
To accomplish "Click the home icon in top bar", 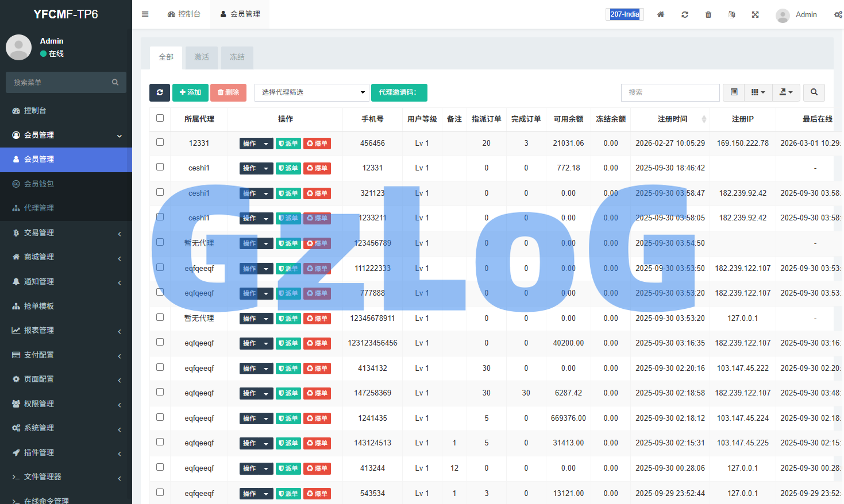I will point(661,14).
